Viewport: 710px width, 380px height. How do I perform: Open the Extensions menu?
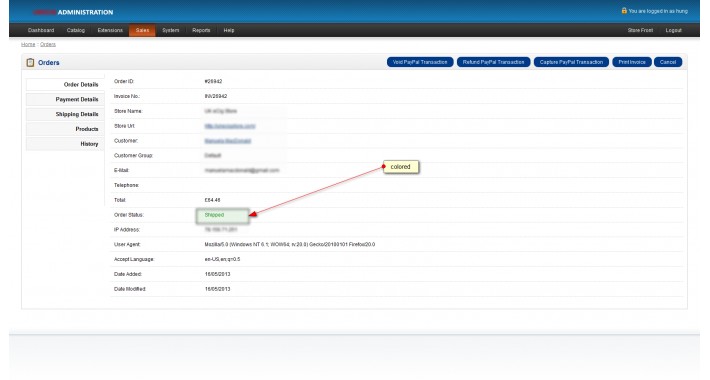pos(110,30)
